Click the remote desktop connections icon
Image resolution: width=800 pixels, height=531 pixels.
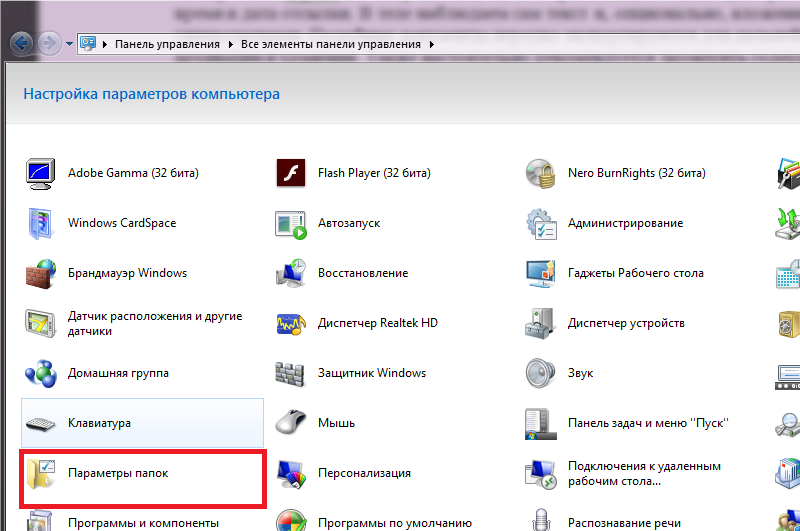pyautogui.click(x=541, y=474)
